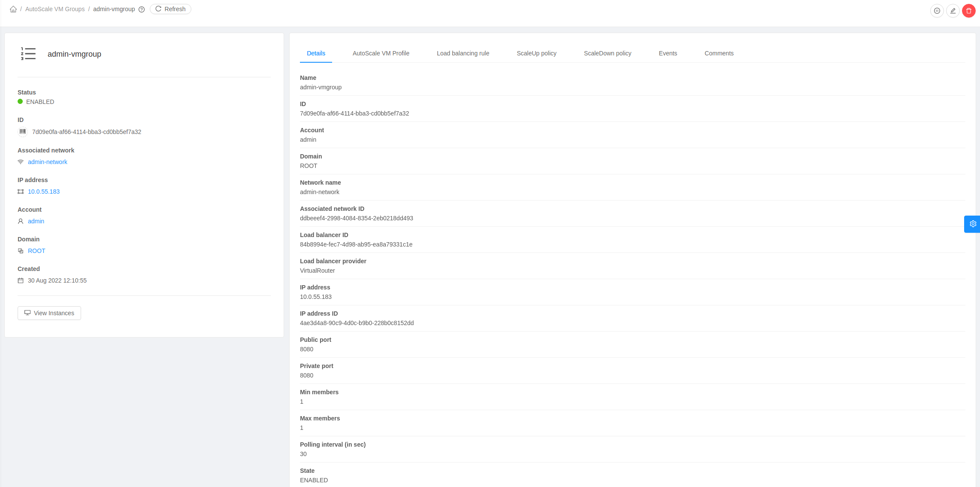Screen dimensions: 980x487
Task: Click the admin-network hyperlink
Action: pos(48,162)
